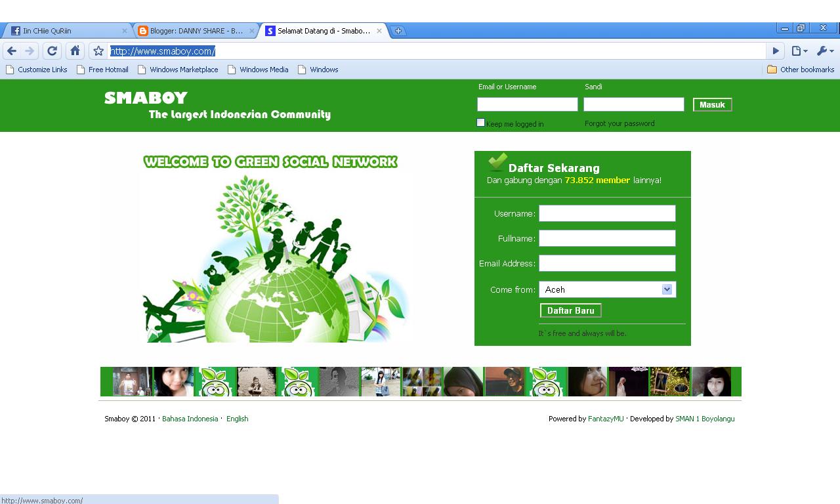Open the Free Hotmail bookmark
The width and height of the screenshot is (840, 504).
[x=102, y=70]
